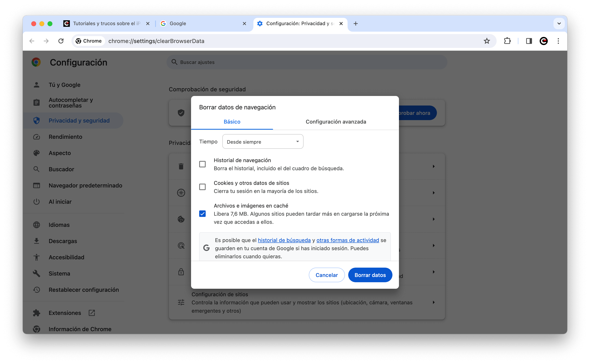Open the Tiempo dropdown showing Desde siempre

(x=263, y=142)
